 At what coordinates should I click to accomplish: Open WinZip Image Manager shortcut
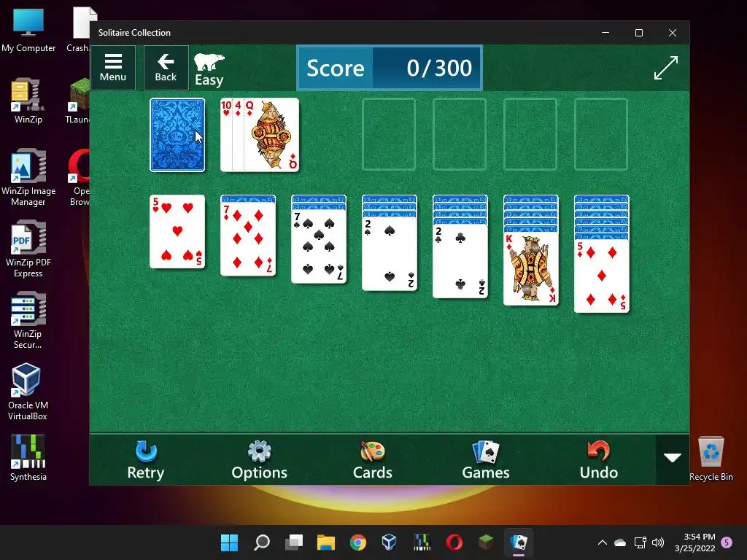tap(28, 178)
